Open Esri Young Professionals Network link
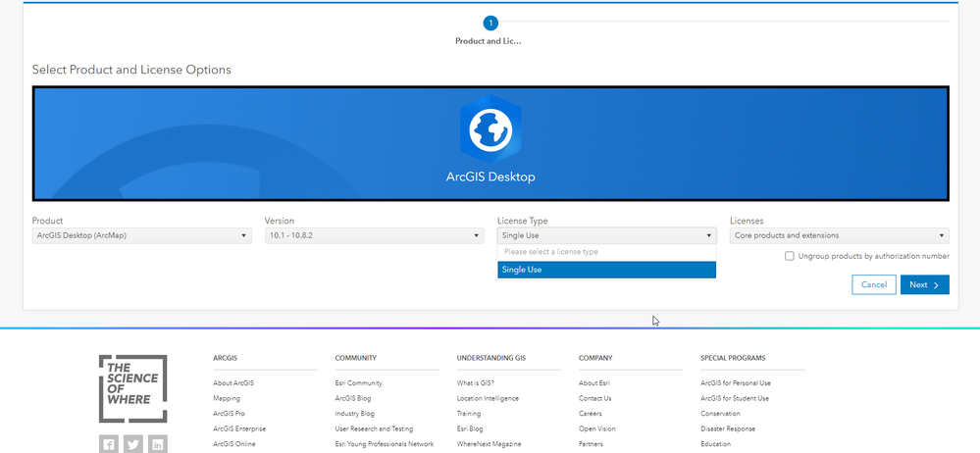 pos(385,444)
